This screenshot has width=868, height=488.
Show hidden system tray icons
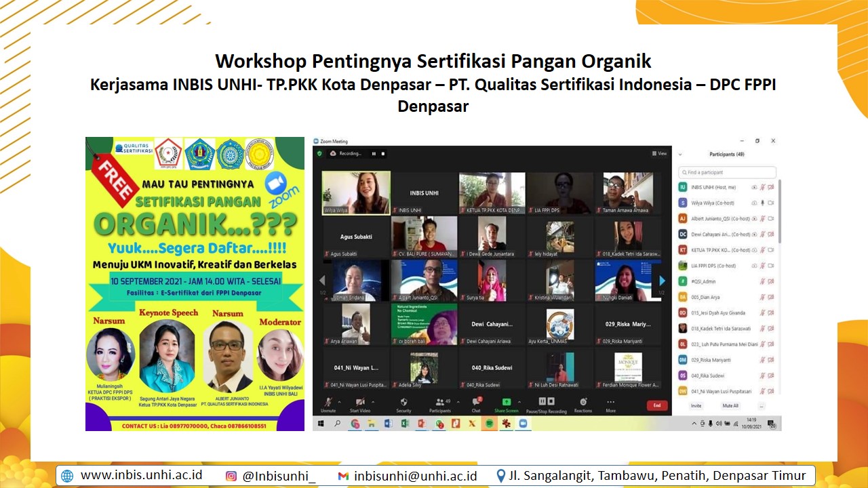[694, 424]
